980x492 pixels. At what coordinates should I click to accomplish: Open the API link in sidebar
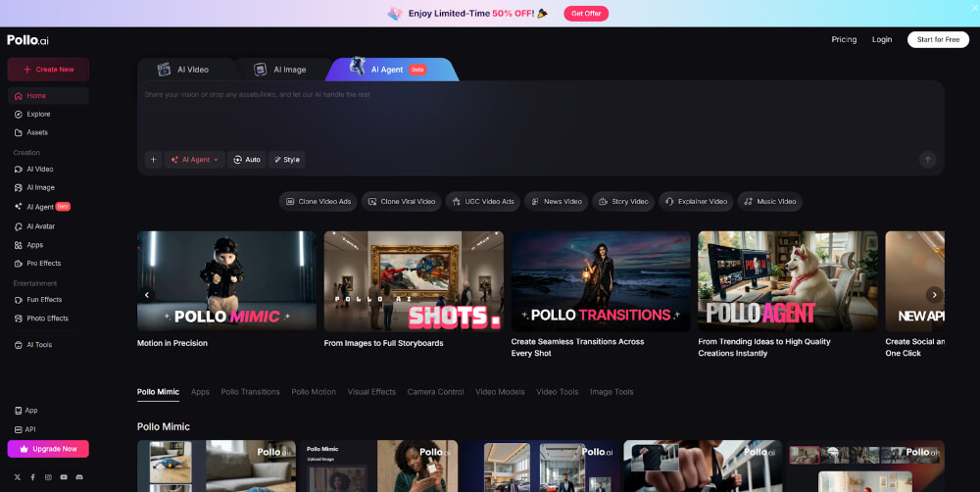pyautogui.click(x=25, y=429)
